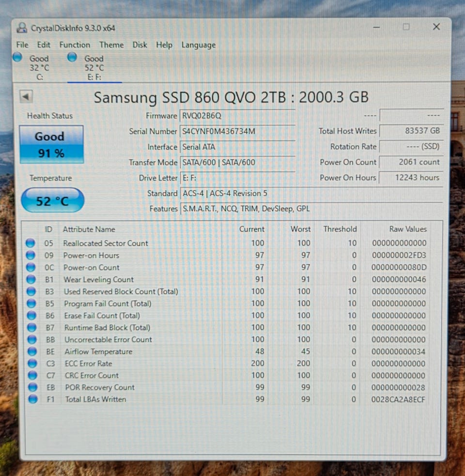Click Total Host Writes value 83537 GB
Viewport: 465px width, 476px height.
411,131
